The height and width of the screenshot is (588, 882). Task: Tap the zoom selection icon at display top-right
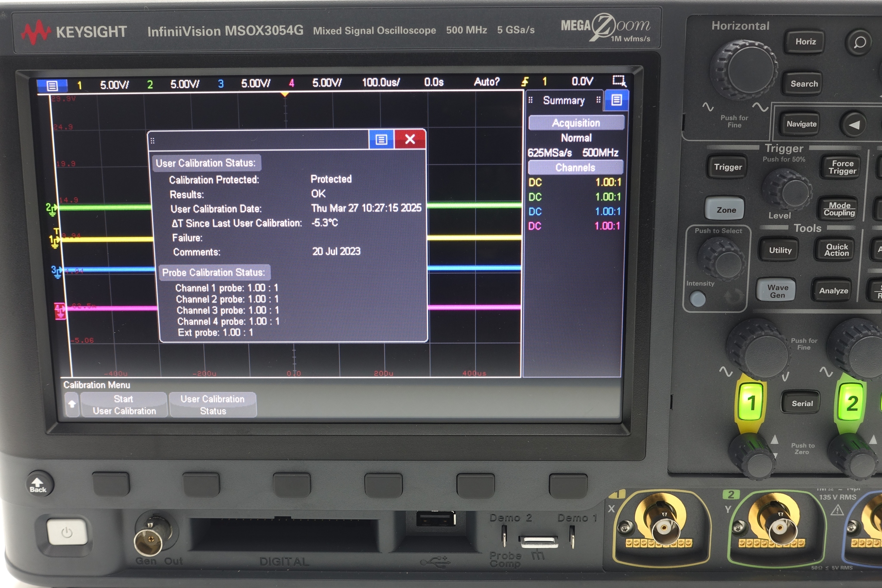click(x=619, y=81)
